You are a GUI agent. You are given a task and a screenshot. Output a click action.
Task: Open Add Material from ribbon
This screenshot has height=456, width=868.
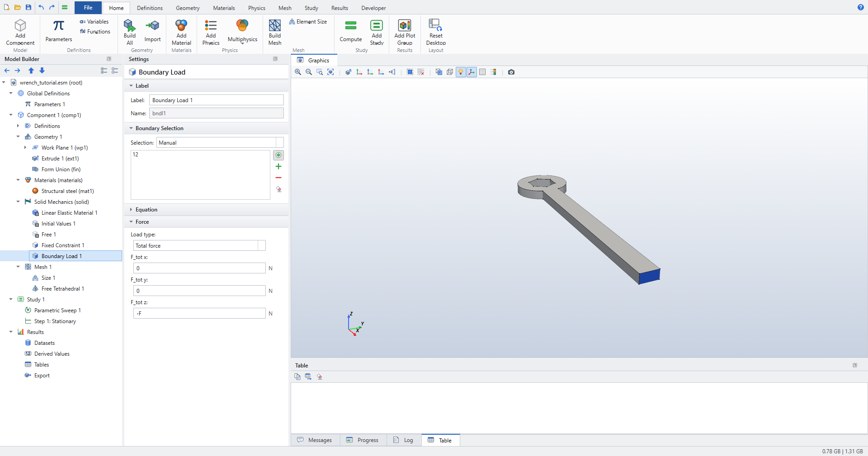181,32
